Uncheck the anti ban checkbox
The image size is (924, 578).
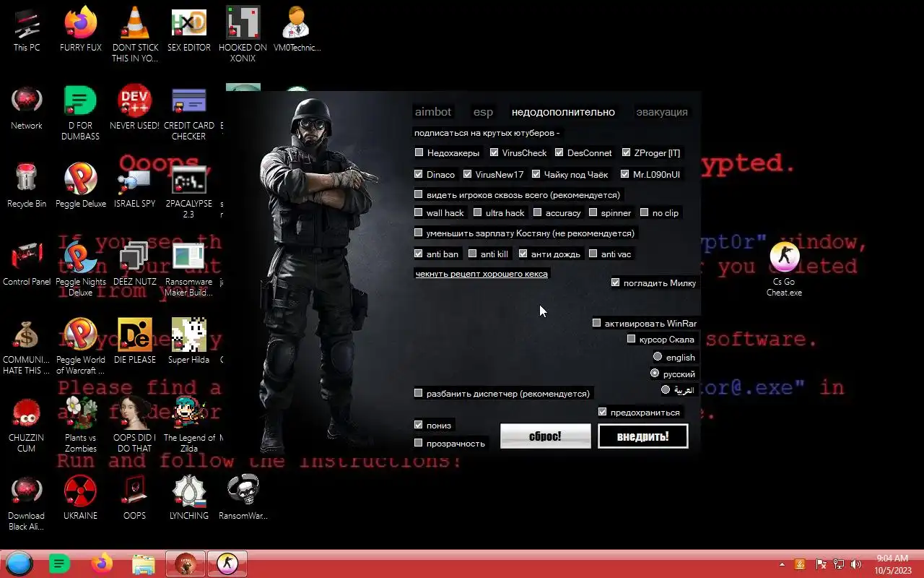(x=418, y=254)
